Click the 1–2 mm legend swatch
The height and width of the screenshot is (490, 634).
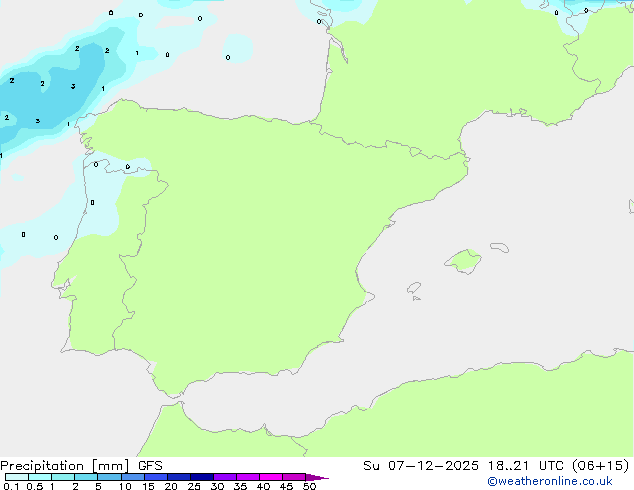click(x=63, y=477)
